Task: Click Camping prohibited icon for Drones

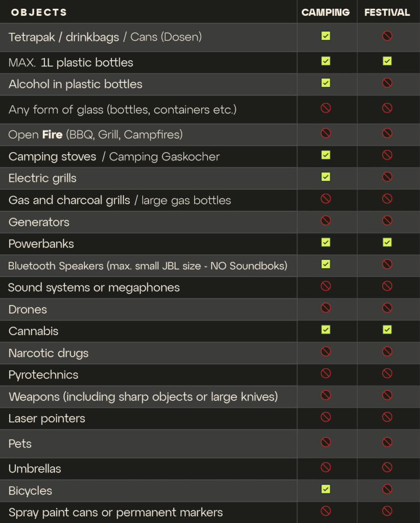Action: [x=325, y=307]
